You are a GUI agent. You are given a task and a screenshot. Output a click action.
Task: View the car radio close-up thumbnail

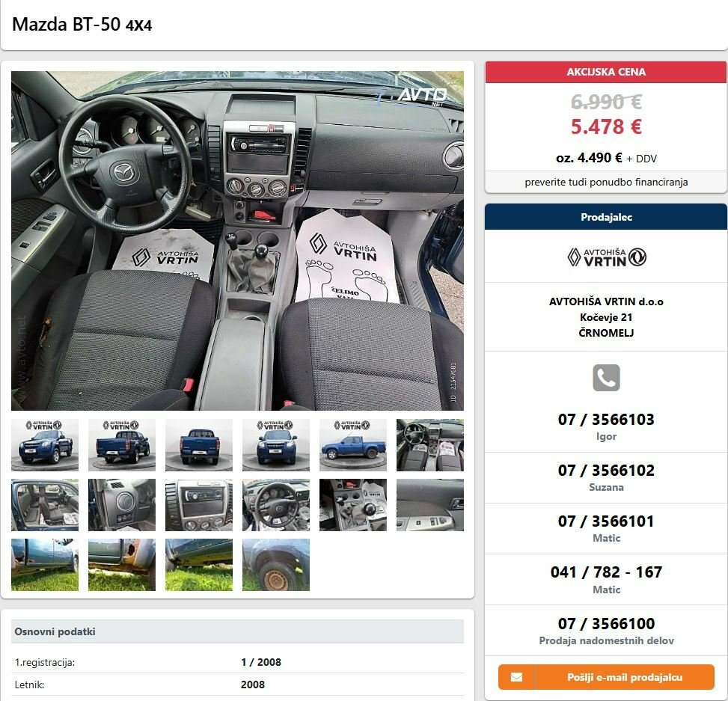199,505
